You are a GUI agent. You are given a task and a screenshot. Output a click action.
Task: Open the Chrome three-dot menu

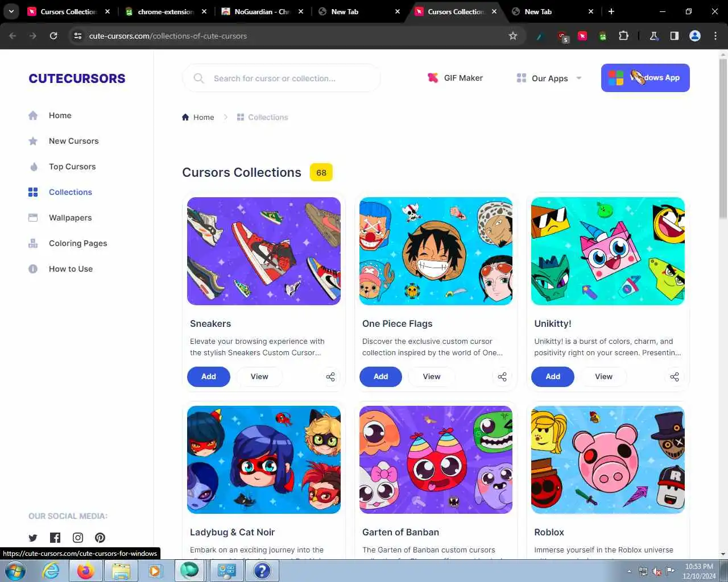click(x=715, y=36)
